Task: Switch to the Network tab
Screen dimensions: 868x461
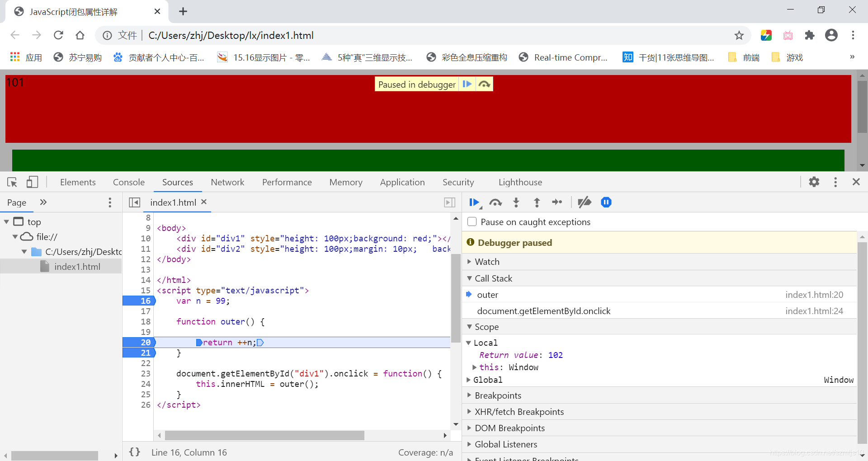Action: [x=227, y=182]
